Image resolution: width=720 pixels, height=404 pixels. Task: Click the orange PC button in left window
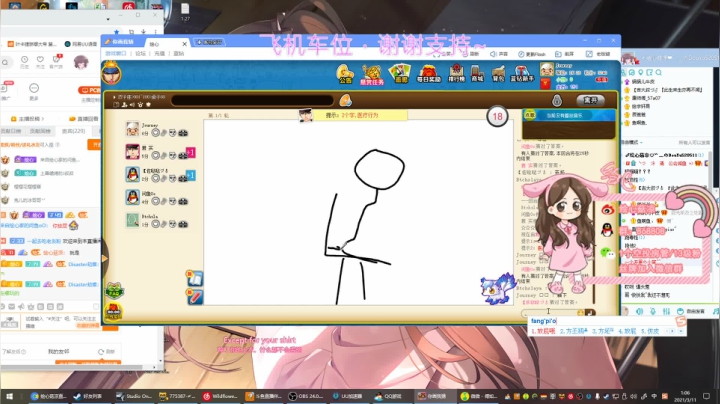(x=90, y=90)
